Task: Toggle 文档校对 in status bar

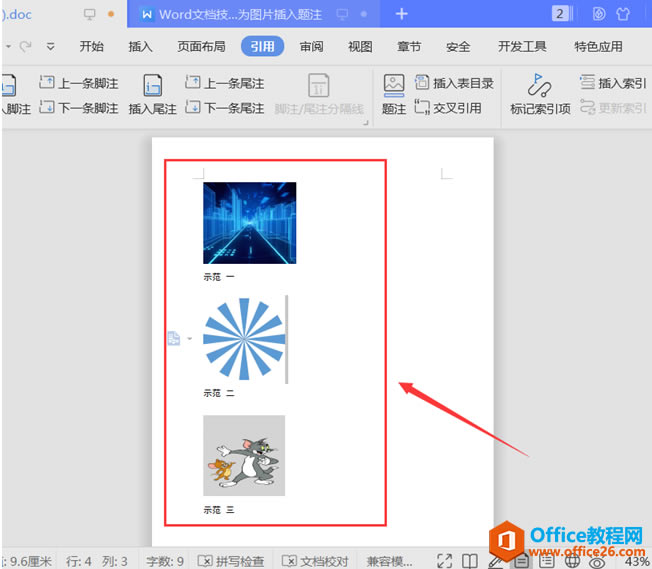Action: [315, 561]
